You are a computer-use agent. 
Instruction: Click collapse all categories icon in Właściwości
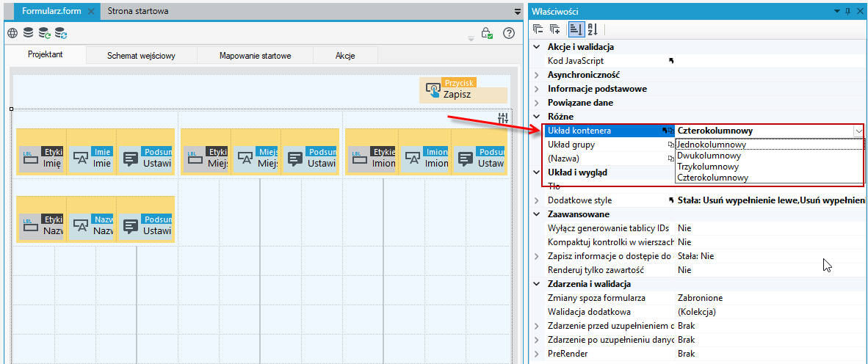(x=538, y=29)
